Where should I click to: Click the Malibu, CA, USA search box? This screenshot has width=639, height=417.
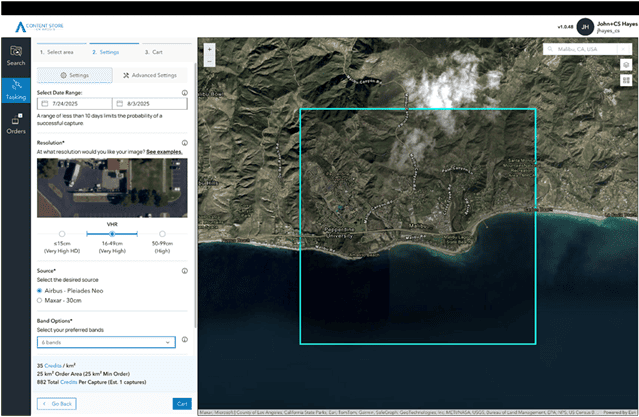[582, 49]
